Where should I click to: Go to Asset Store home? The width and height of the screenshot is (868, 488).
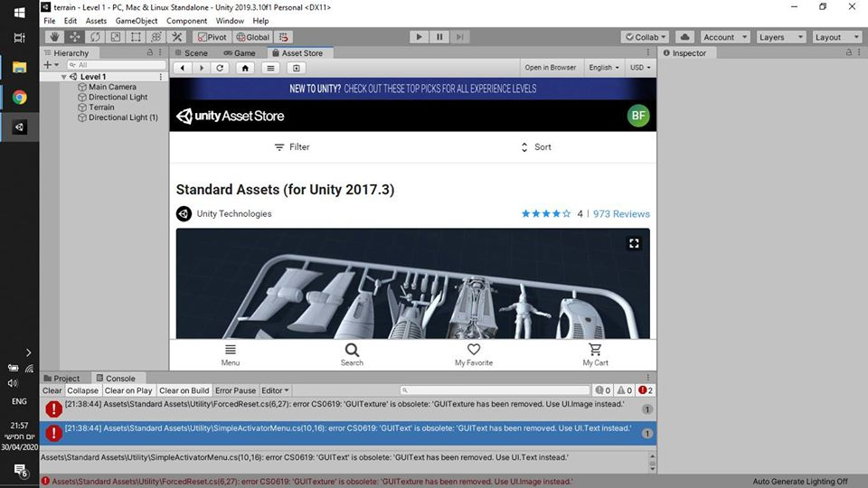click(245, 68)
